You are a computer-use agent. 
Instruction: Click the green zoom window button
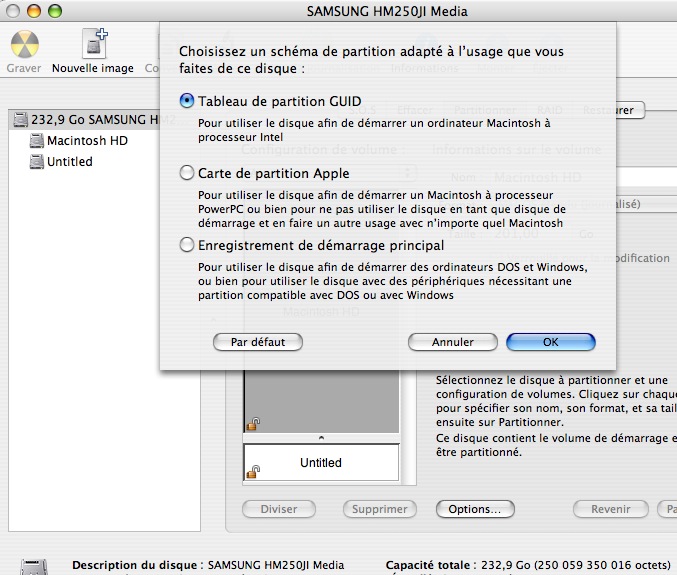coord(55,11)
